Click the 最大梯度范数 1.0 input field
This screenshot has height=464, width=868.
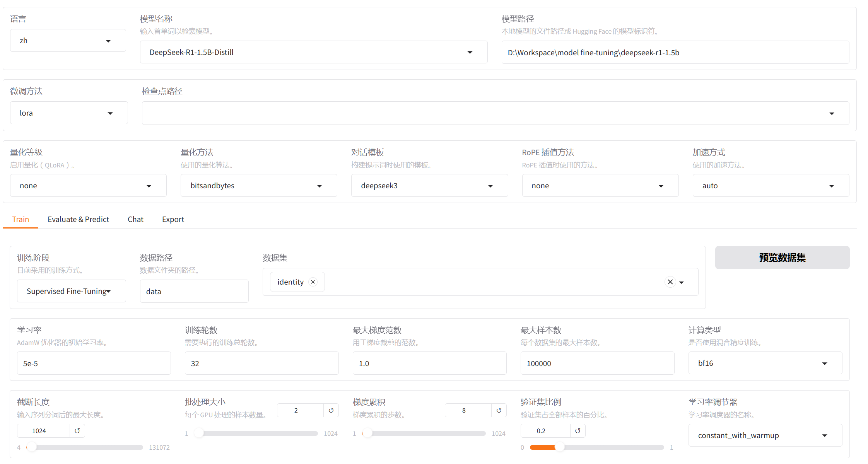click(x=429, y=363)
